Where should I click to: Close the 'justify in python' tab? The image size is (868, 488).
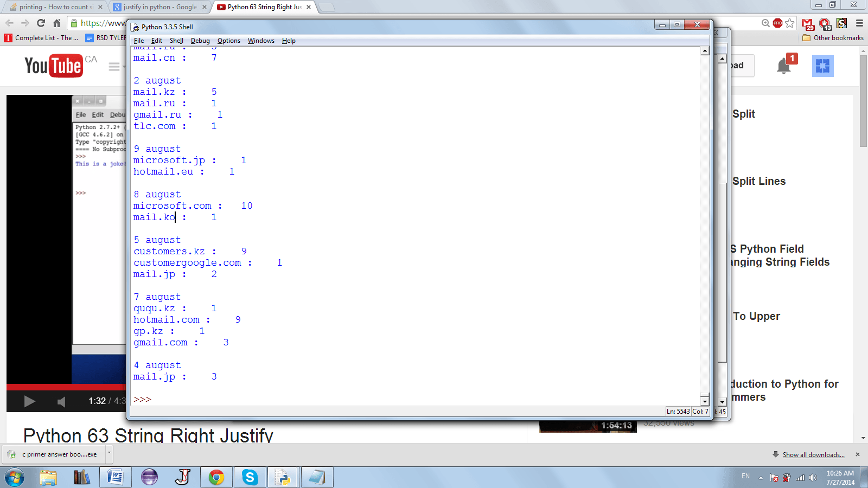205,7
